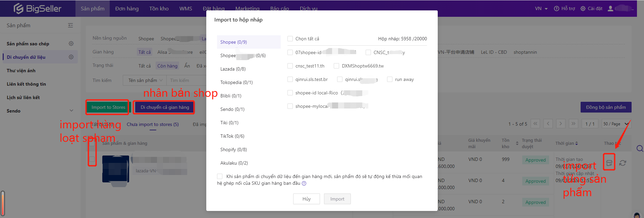The height and width of the screenshot is (218, 644).
Task: Click the sync refresh icon in first row
Action: point(623,163)
